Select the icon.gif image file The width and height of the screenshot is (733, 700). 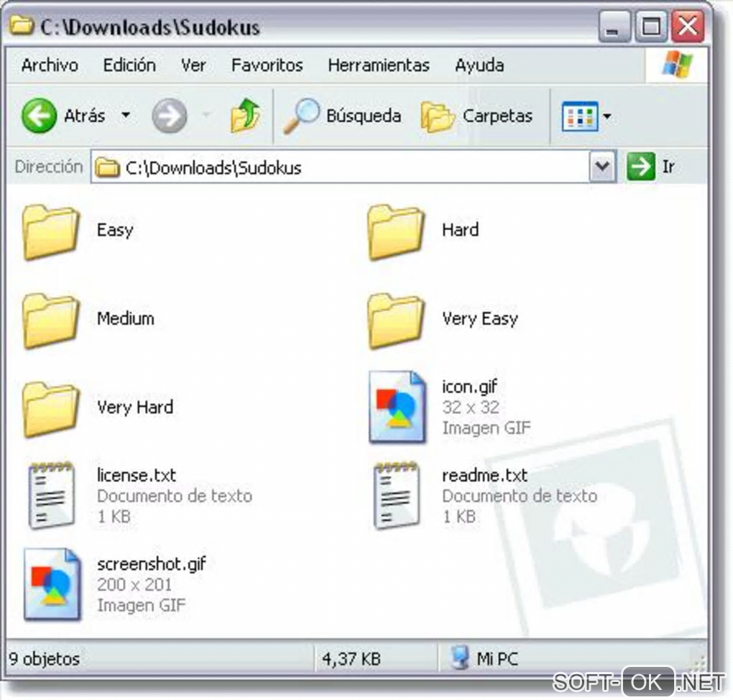point(397,407)
